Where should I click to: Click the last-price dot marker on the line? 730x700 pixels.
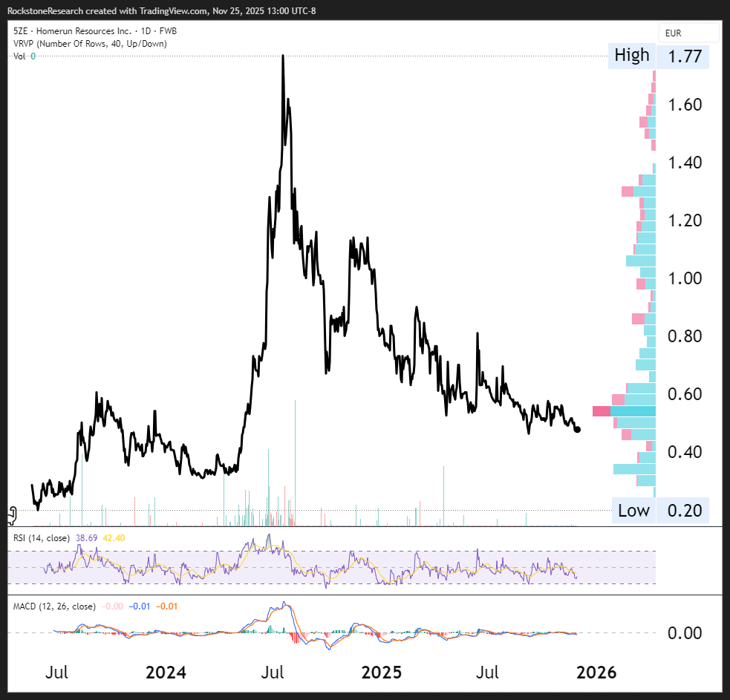click(578, 429)
